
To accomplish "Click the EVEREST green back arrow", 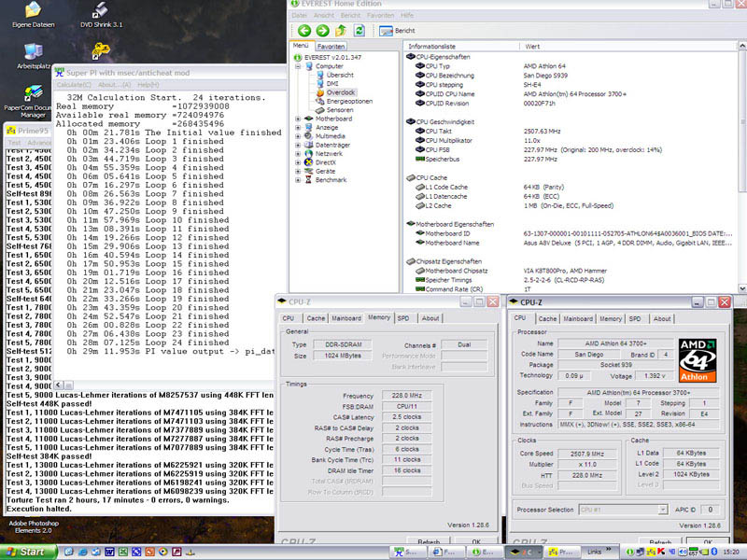I will click(303, 31).
